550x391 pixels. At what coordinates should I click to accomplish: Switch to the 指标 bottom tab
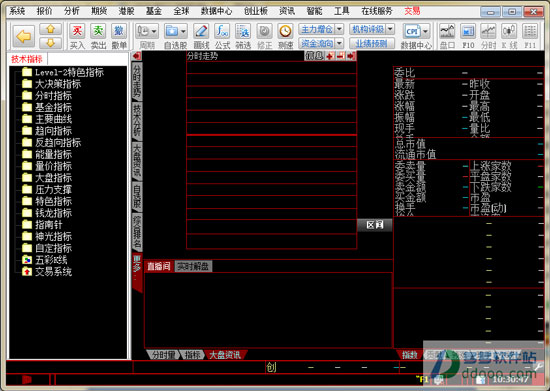click(x=193, y=355)
